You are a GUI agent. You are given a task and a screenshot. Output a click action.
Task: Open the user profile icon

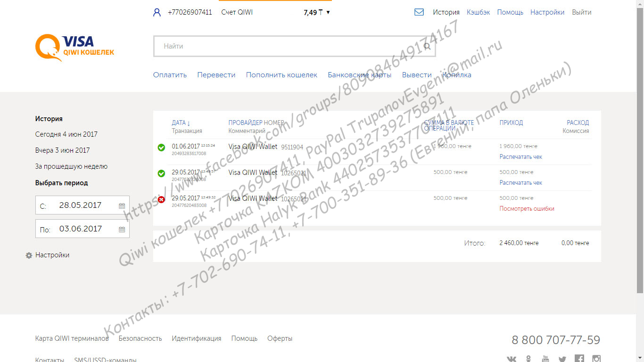[157, 13]
